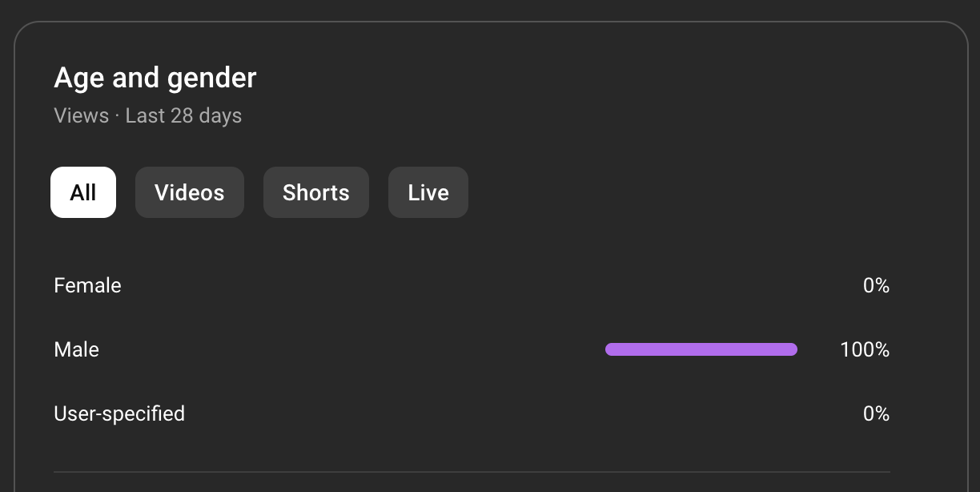This screenshot has height=492, width=980.
Task: Click the word and in heading
Action: 130,79
